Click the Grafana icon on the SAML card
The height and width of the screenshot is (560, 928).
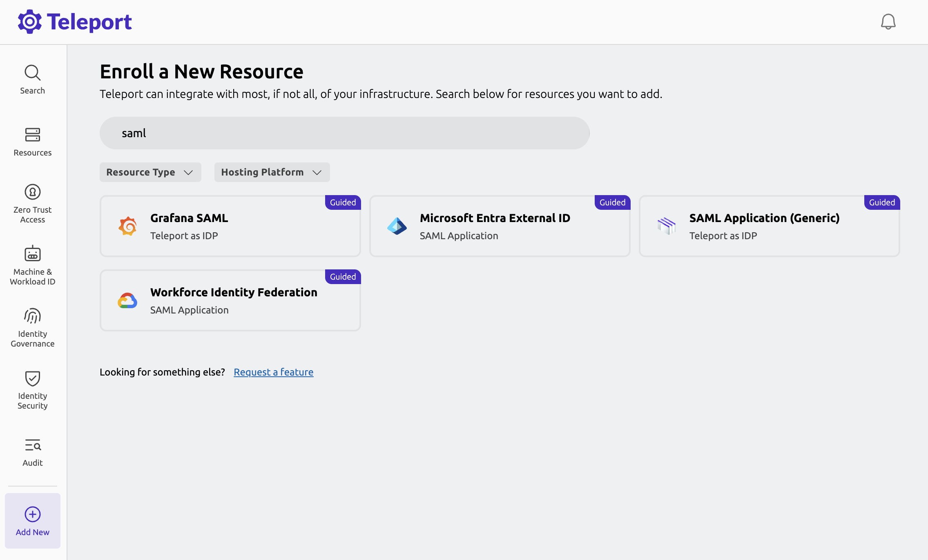point(127,226)
